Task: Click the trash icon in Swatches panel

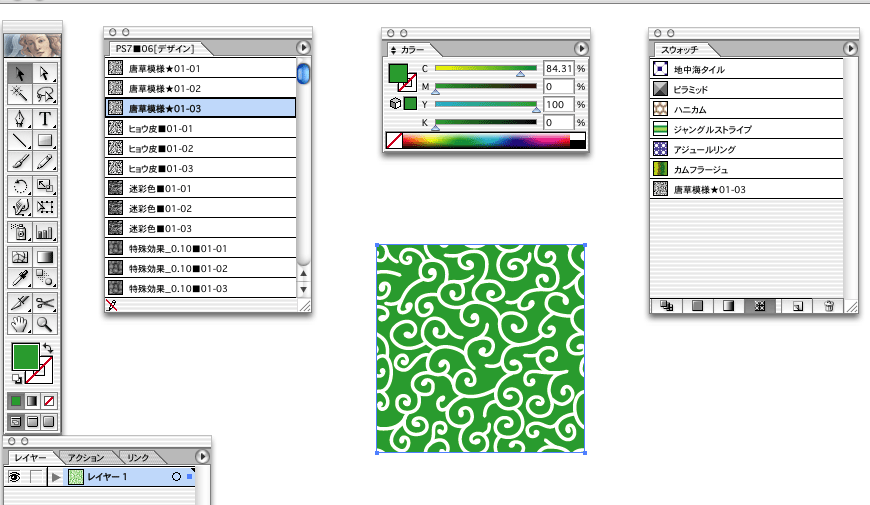Action: (828, 306)
